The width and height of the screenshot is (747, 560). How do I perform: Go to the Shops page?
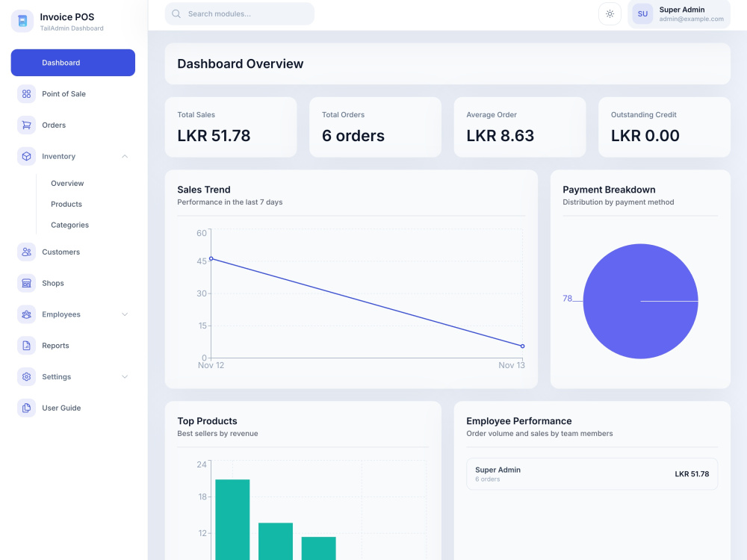coord(73,283)
